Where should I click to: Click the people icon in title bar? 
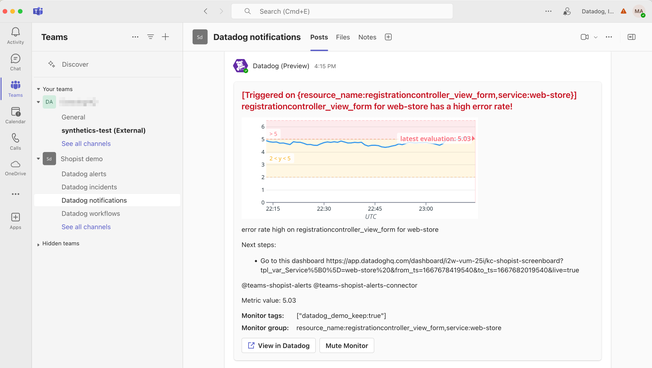(x=567, y=11)
